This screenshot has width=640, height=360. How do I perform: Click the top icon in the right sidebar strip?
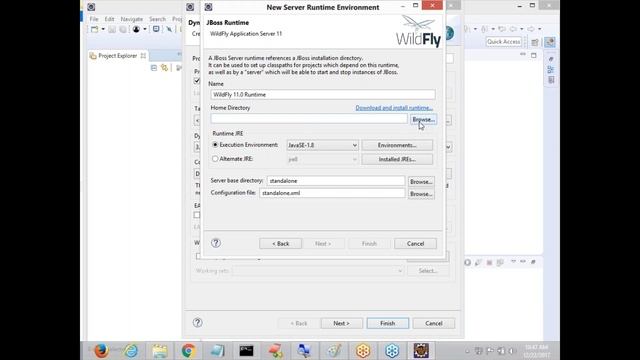point(551,60)
